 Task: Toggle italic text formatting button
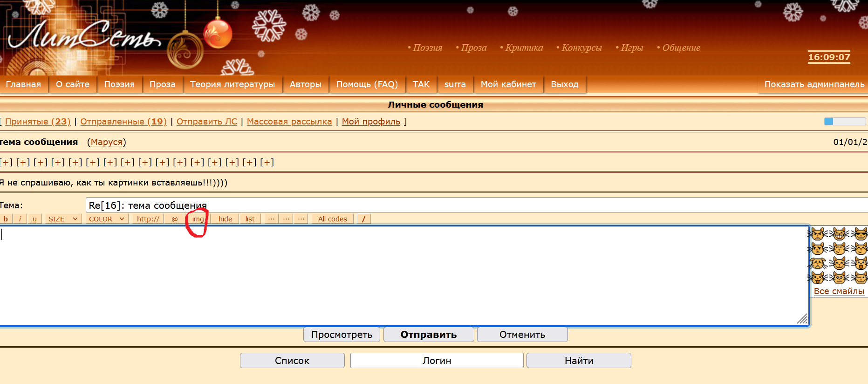tap(20, 219)
